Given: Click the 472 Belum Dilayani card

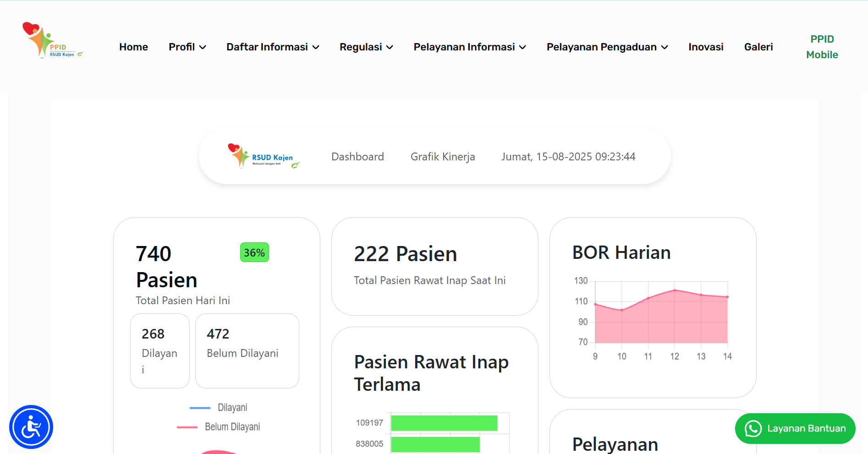Looking at the screenshot, I should point(247,350).
